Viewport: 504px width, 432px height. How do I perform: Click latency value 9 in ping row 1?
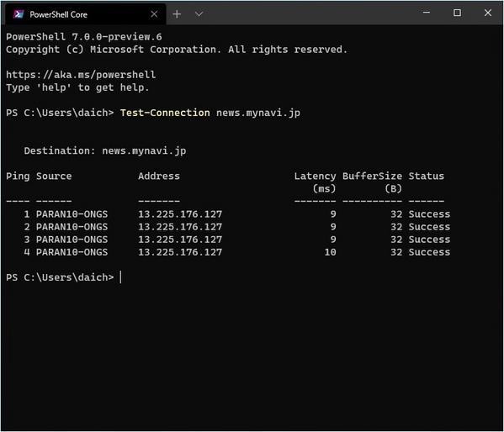coord(333,214)
